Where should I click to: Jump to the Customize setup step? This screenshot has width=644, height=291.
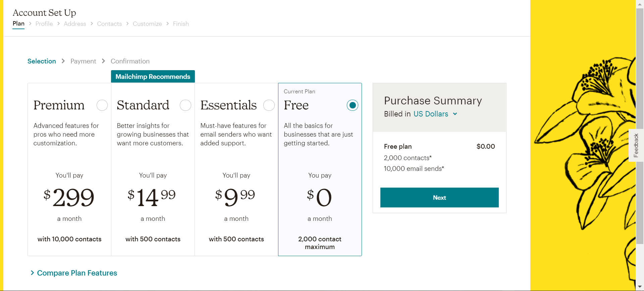click(x=147, y=24)
